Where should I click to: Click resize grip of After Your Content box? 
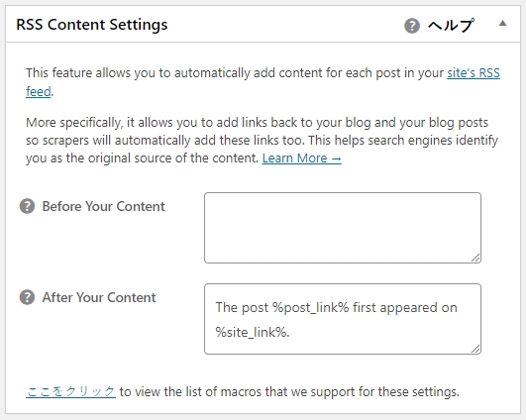click(x=475, y=349)
